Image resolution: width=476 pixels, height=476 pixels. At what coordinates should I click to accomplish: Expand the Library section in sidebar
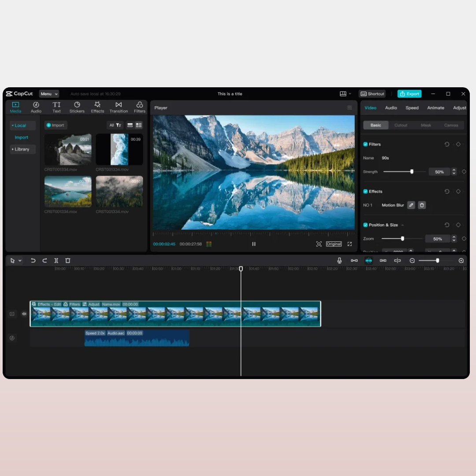point(21,149)
